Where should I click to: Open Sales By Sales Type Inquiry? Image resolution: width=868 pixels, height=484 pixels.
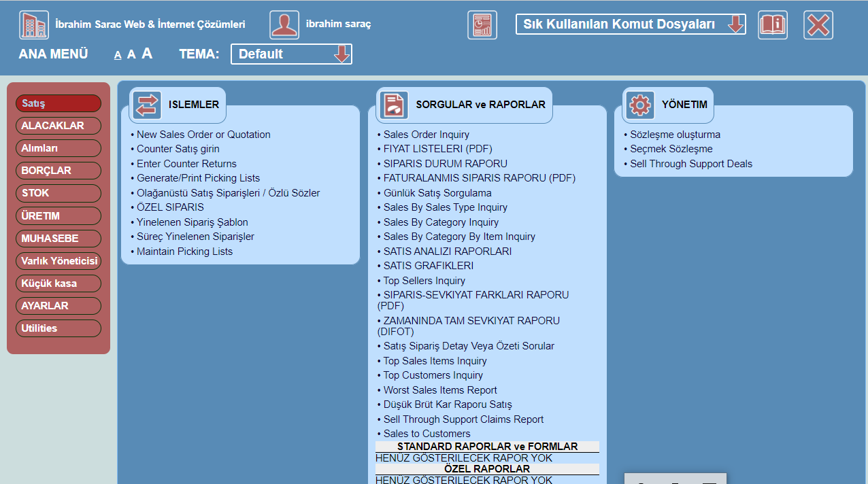tap(446, 207)
